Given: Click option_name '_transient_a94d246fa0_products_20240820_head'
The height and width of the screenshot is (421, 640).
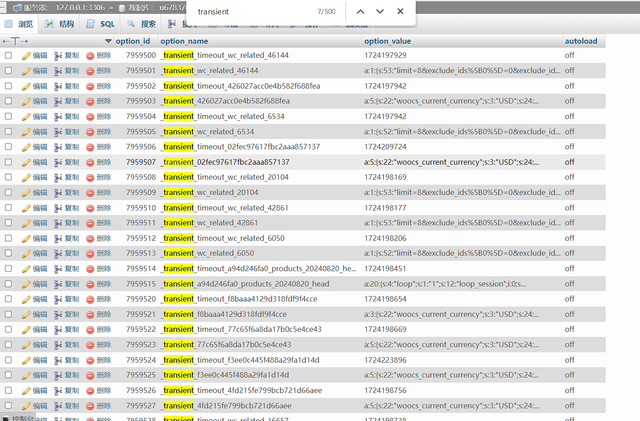Looking at the screenshot, I should coord(245,284).
